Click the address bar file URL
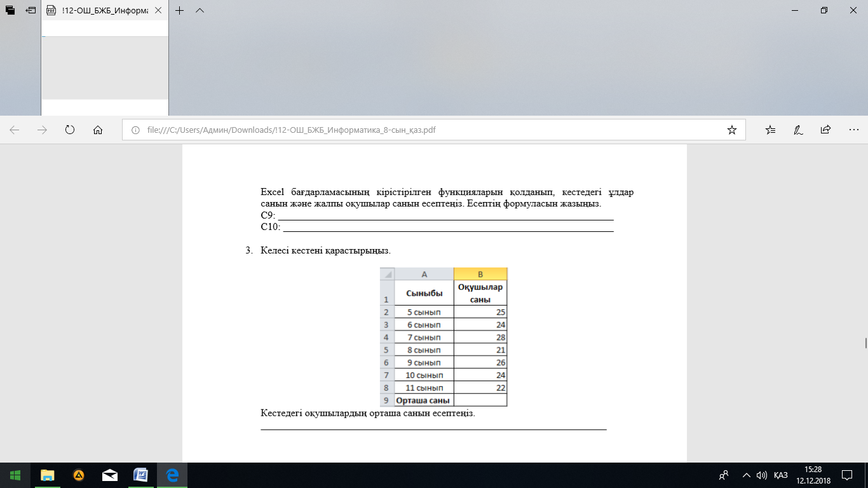868x488 pixels. pos(292,130)
